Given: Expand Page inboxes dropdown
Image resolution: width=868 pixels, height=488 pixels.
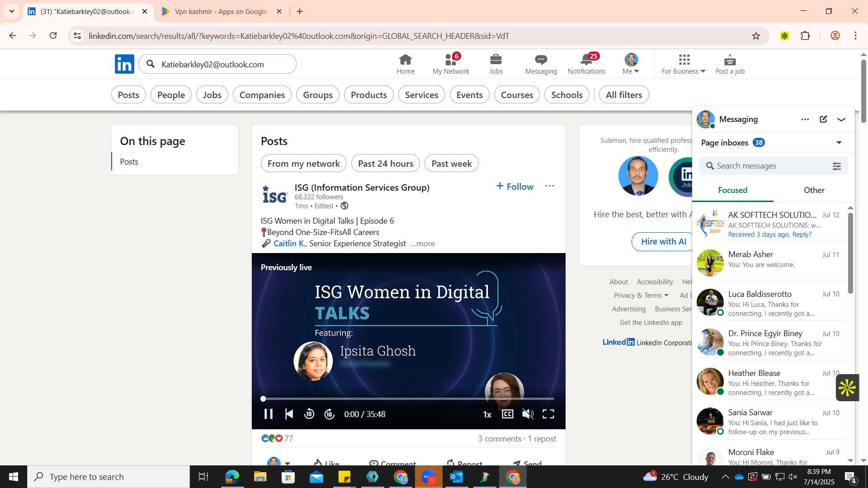Looking at the screenshot, I should point(839,143).
